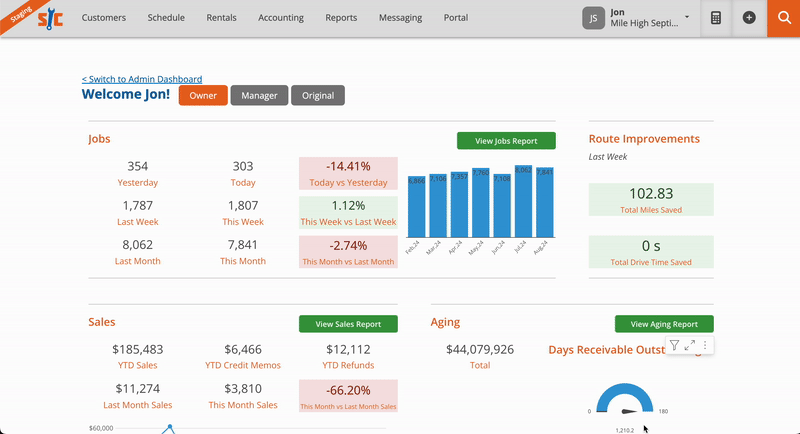Click the Aug-24 jobs bar showing 7,841
The width and height of the screenshot is (800, 434).
(544, 202)
